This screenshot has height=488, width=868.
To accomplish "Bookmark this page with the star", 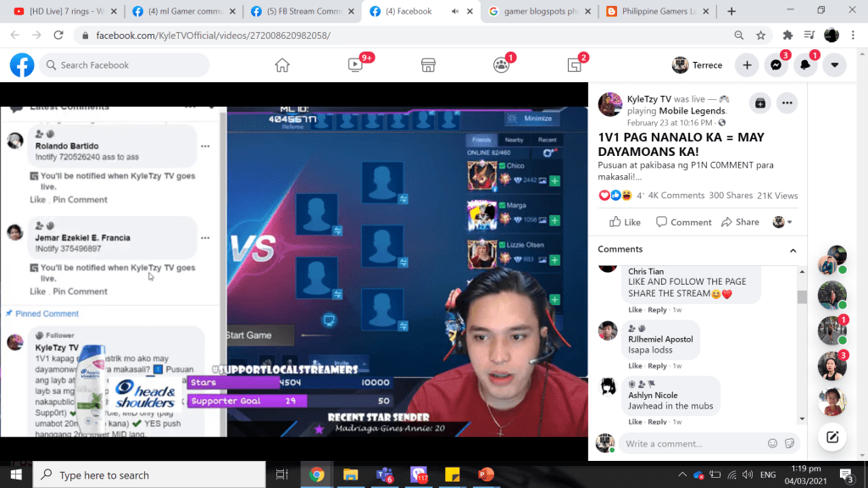I will (761, 36).
